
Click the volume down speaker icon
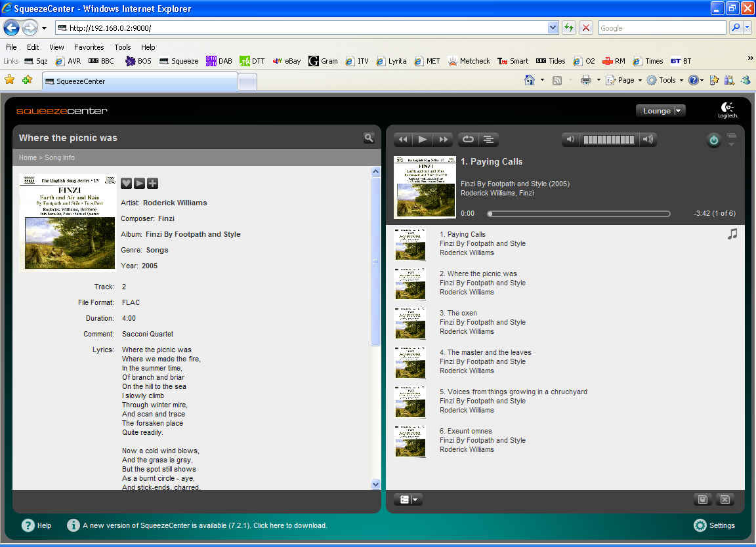570,139
